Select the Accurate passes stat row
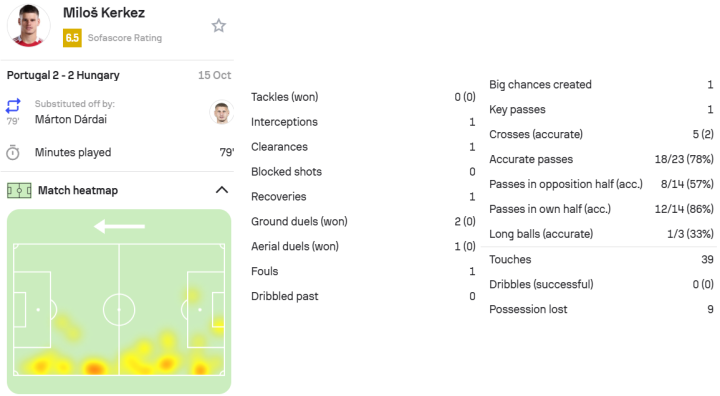 tap(601, 159)
